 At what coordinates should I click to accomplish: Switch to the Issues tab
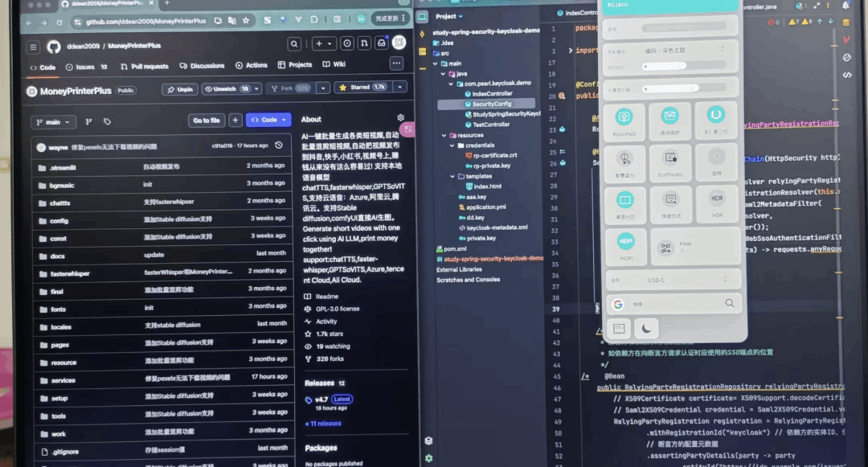tap(86, 67)
